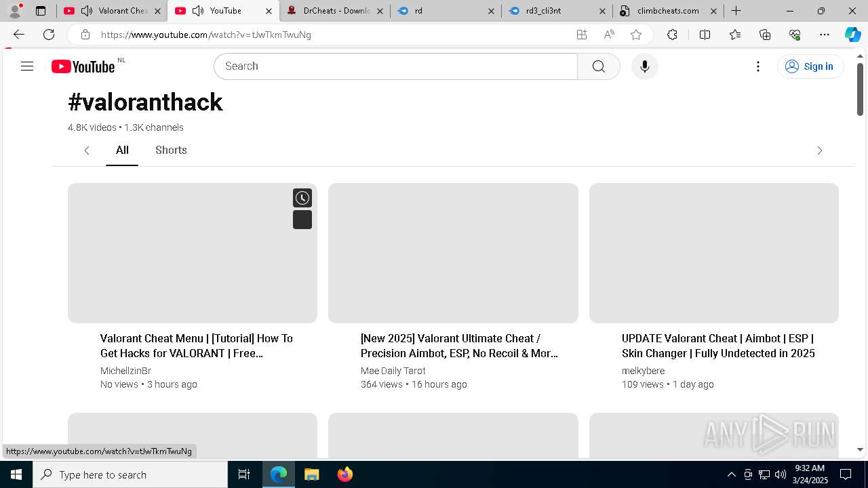Visit melkybere channel
Image resolution: width=868 pixels, height=488 pixels.
coord(643,371)
